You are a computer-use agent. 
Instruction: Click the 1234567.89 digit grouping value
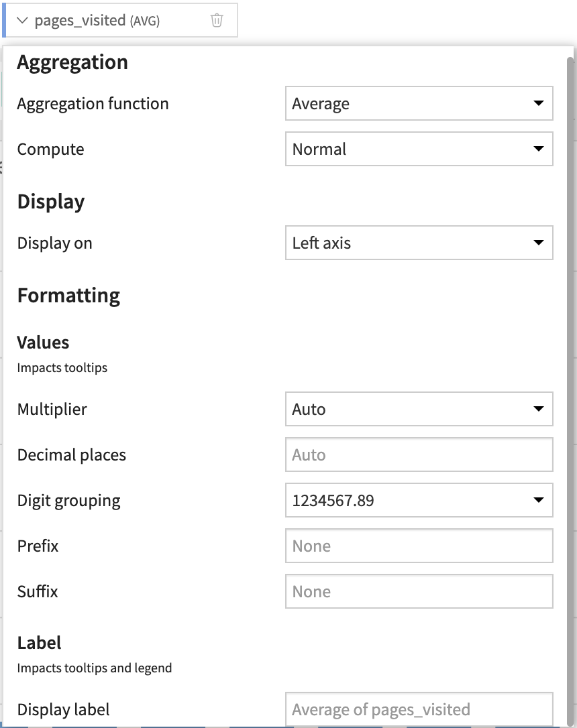[x=333, y=501]
